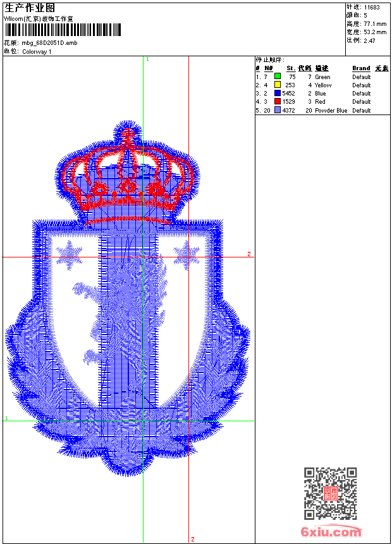Viewport: 392px width, 544px height.
Task: Click the barcode under the studio name
Action: [63, 30]
